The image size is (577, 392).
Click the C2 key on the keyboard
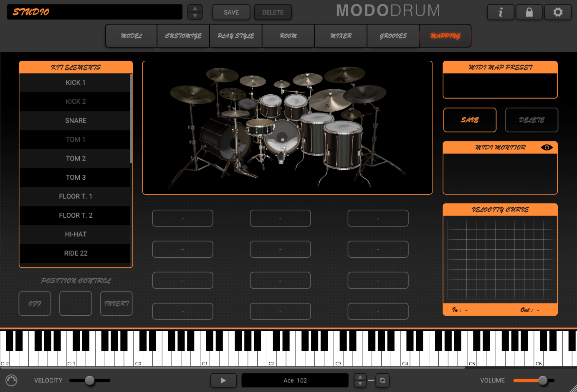click(x=272, y=359)
